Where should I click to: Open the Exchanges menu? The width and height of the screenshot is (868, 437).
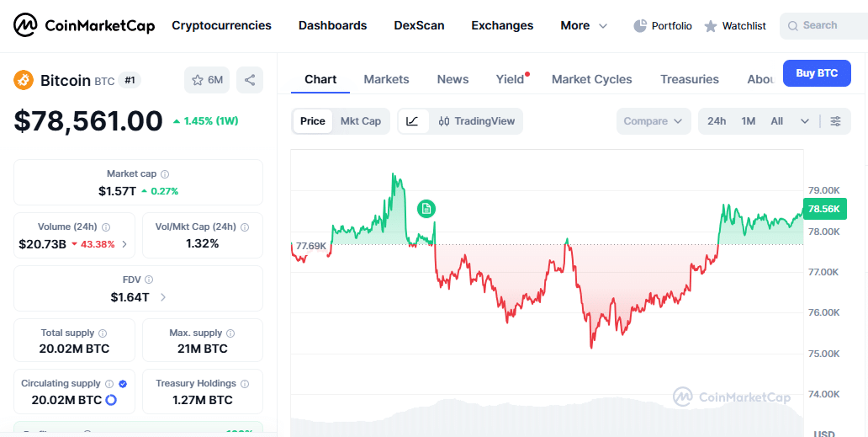tap(502, 25)
